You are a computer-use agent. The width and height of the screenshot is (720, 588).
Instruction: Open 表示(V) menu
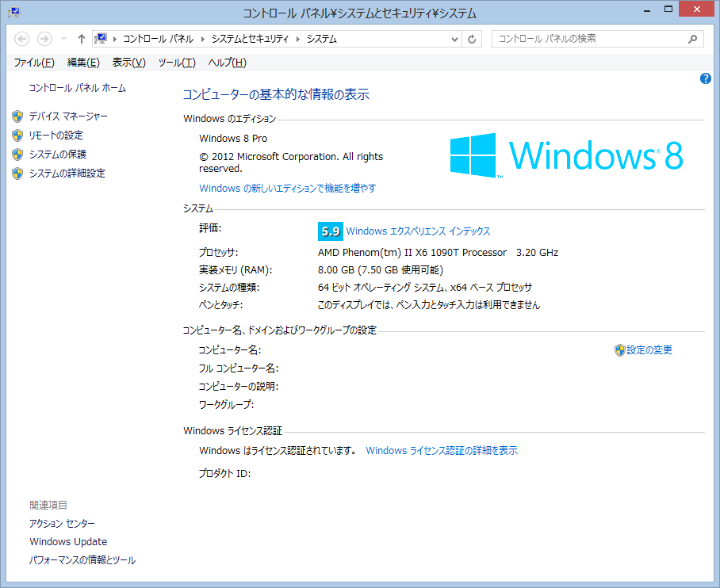click(x=129, y=63)
